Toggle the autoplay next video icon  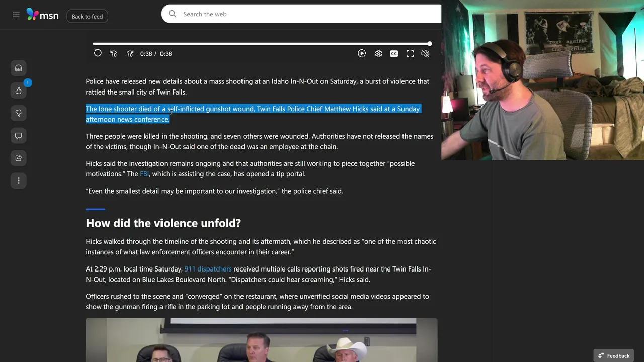coord(362,54)
